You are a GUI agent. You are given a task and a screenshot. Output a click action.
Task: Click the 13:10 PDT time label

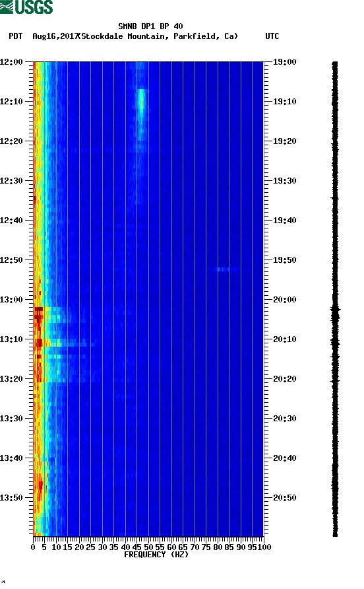point(12,339)
